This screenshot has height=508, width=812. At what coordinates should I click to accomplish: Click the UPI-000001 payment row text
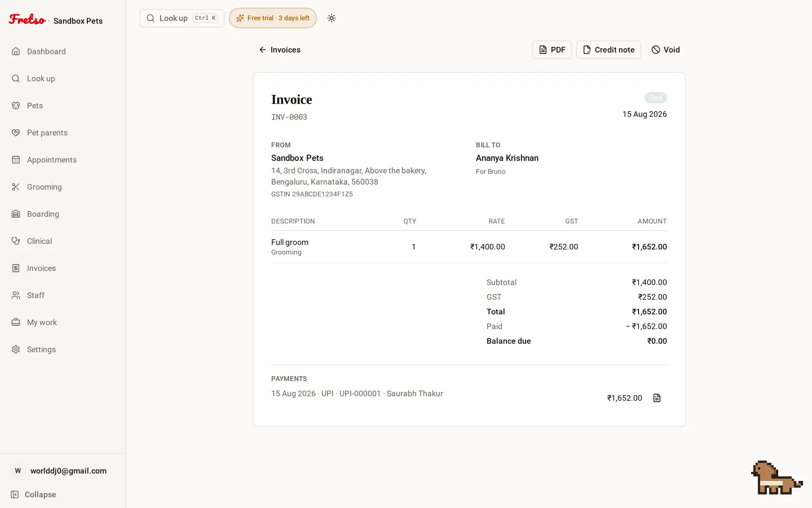tap(357, 394)
